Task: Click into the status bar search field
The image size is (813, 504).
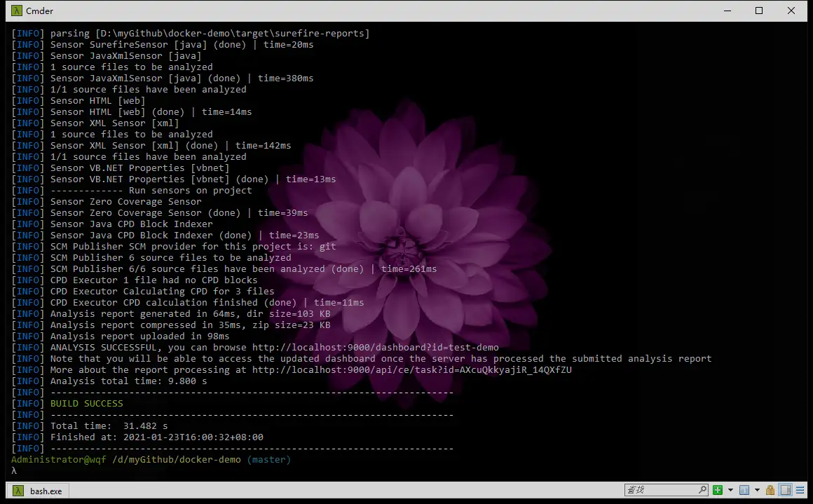Action: 659,490
